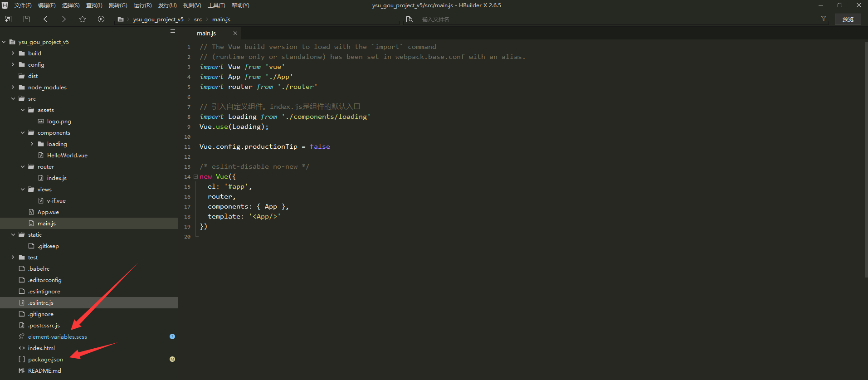Viewport: 868px width, 380px height.
Task: Open .postcssrc.js in the file tree
Action: point(44,325)
